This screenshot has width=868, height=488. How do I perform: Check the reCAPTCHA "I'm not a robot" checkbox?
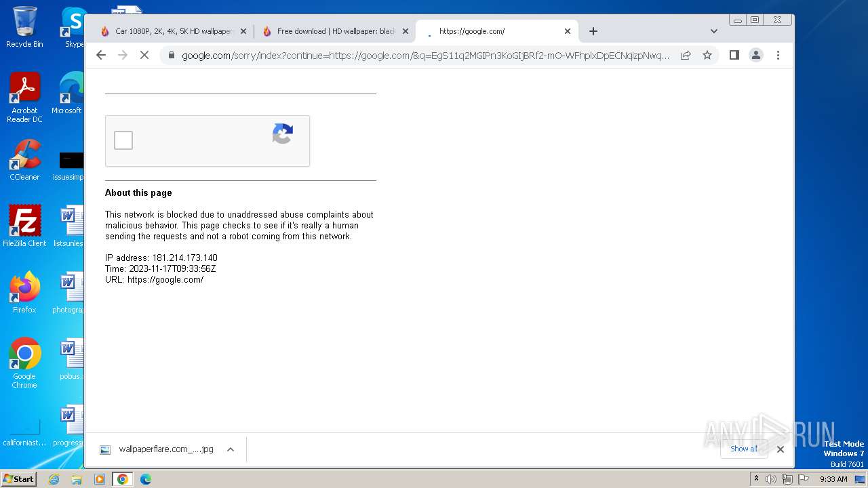pyautogui.click(x=123, y=140)
